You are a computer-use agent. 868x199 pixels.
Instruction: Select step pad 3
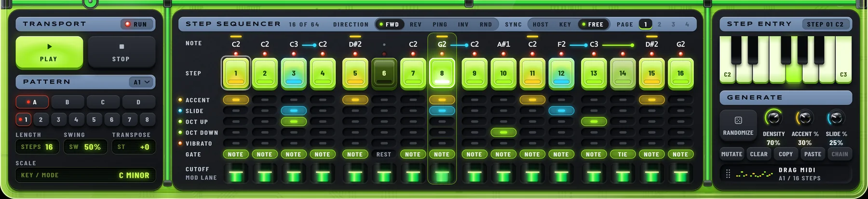[x=294, y=73]
